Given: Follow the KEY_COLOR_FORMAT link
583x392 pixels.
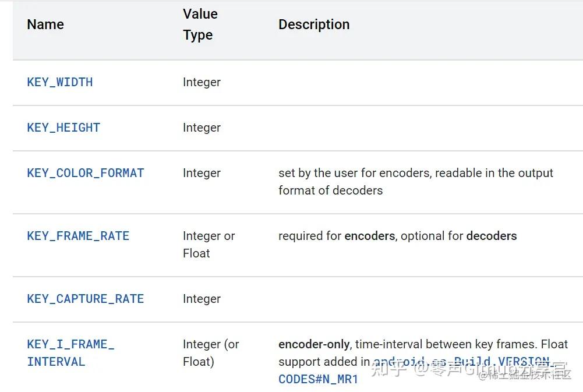Looking at the screenshot, I should 85,173.
